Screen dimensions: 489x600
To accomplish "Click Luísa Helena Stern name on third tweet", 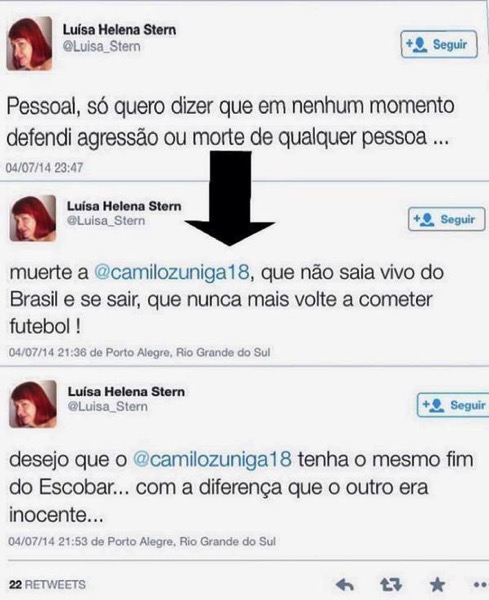I will (126, 391).
